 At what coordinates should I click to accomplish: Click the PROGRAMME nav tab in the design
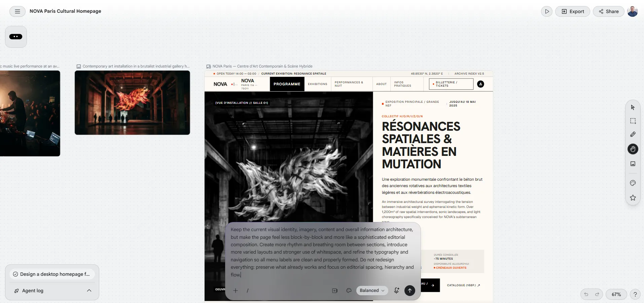click(x=287, y=84)
